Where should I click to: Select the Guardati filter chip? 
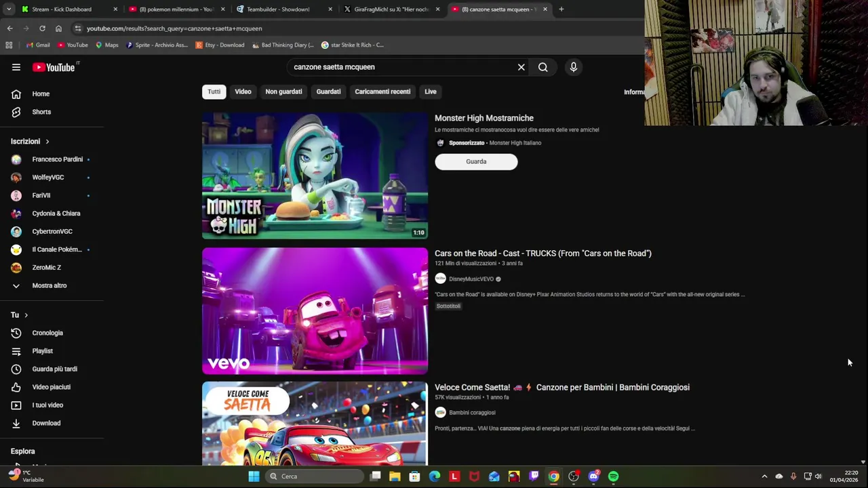(328, 91)
